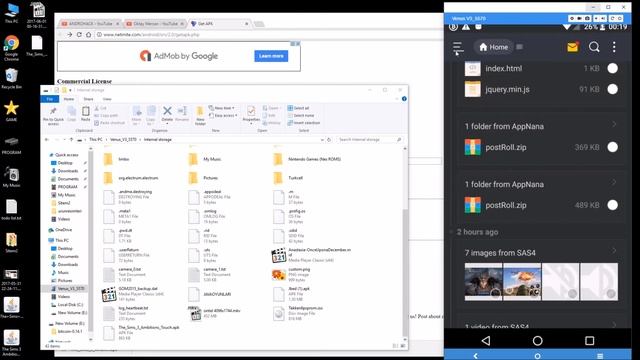Click the emulator bottom bar back arrow
The width and height of the screenshot is (640, 360).
476,356
